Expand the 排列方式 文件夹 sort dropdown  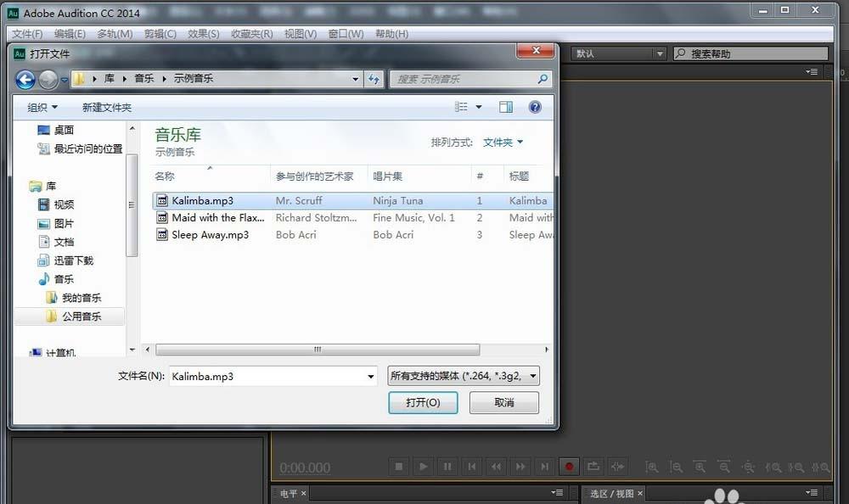(503, 143)
